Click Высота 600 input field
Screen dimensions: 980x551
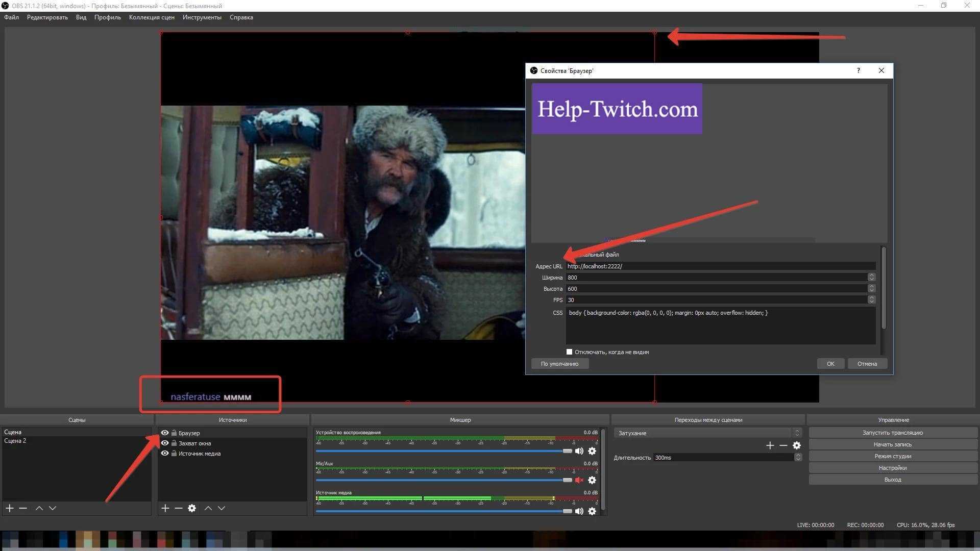(717, 289)
